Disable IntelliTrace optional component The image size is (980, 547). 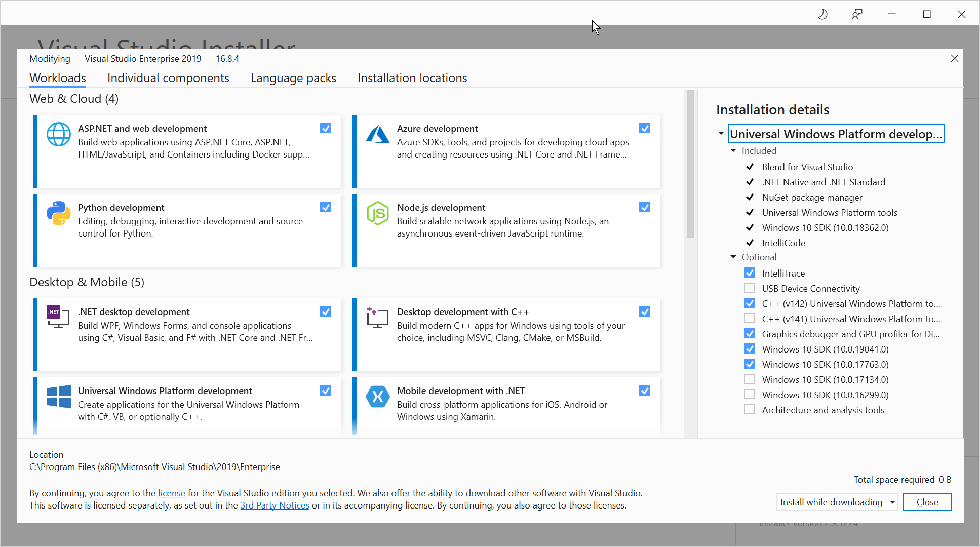point(749,272)
